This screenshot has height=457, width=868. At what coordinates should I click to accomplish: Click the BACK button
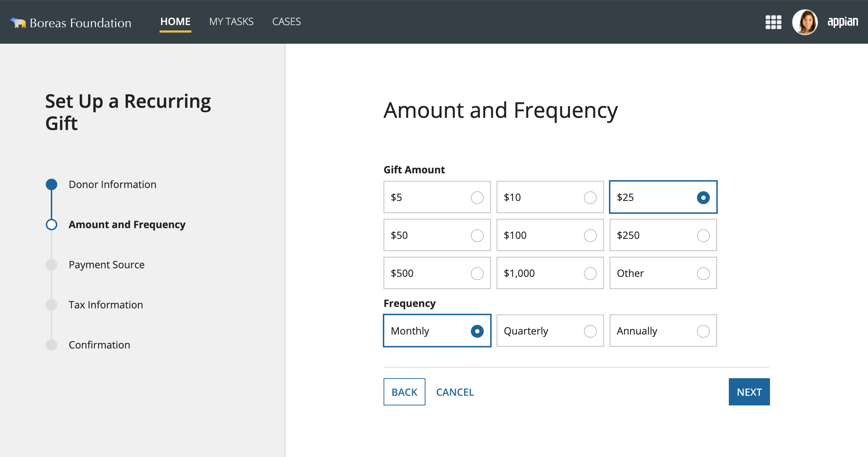404,392
